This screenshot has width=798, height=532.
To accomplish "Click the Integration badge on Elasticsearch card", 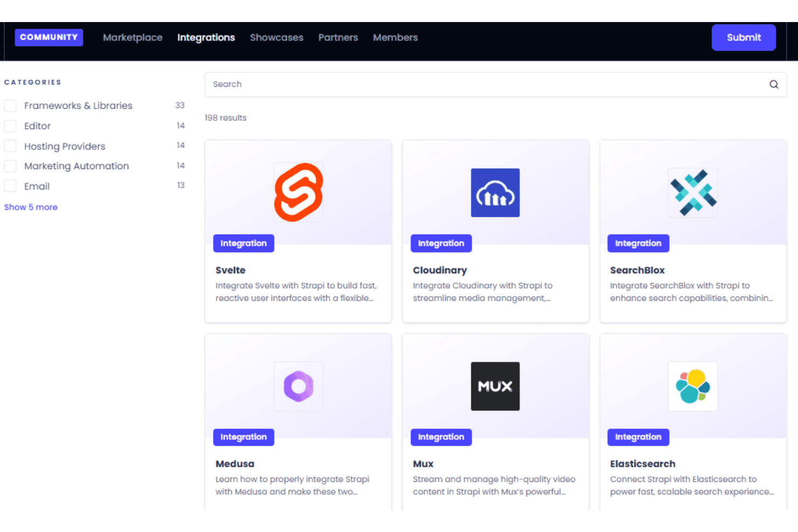I will (x=638, y=437).
